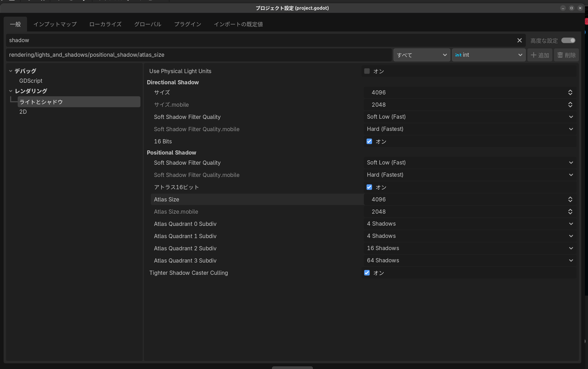Switch to the インプットマップ tab
Image resolution: width=588 pixels, height=369 pixels.
pyautogui.click(x=55, y=24)
